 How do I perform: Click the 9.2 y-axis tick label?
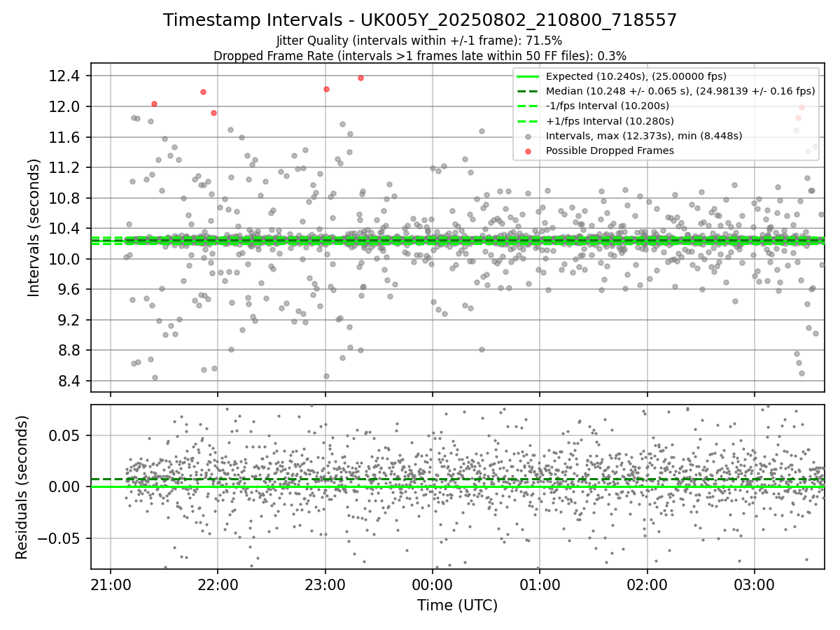pos(69,320)
